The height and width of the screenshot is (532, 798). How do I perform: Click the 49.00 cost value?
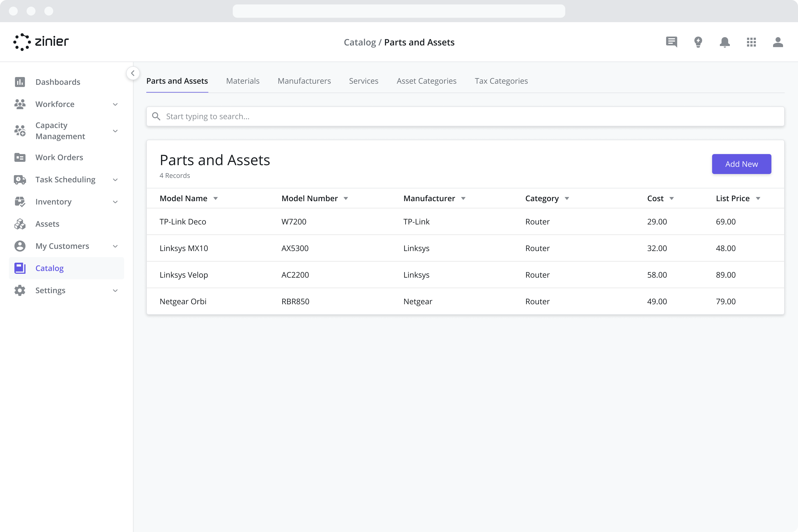click(657, 301)
